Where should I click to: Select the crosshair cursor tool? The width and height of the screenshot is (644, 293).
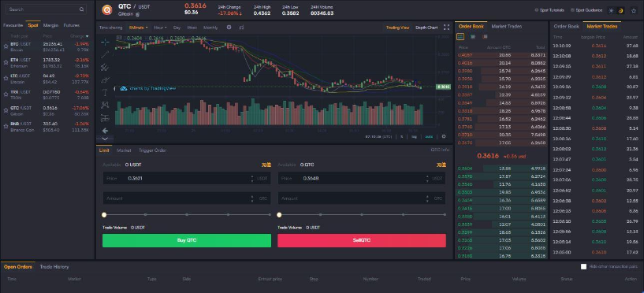(105, 42)
